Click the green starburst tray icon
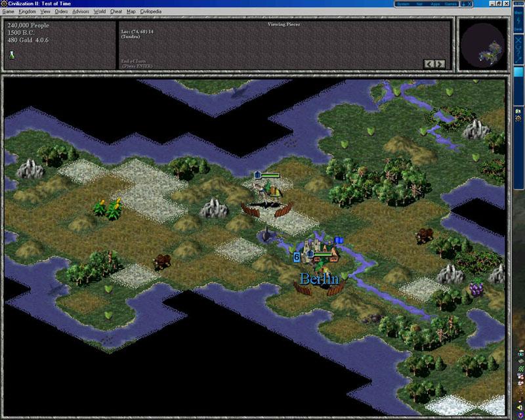This screenshot has width=525, height=420. click(520, 369)
